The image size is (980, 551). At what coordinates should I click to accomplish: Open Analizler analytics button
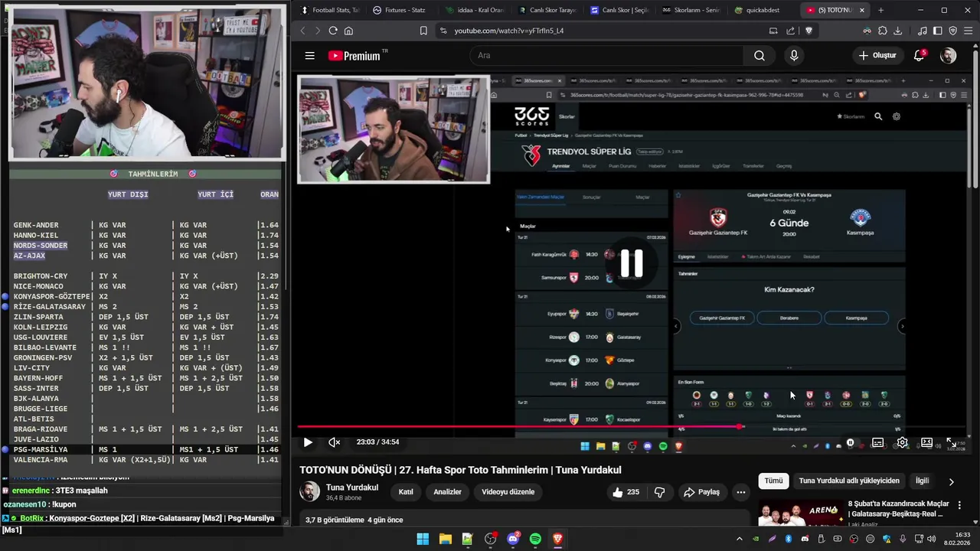click(x=447, y=492)
